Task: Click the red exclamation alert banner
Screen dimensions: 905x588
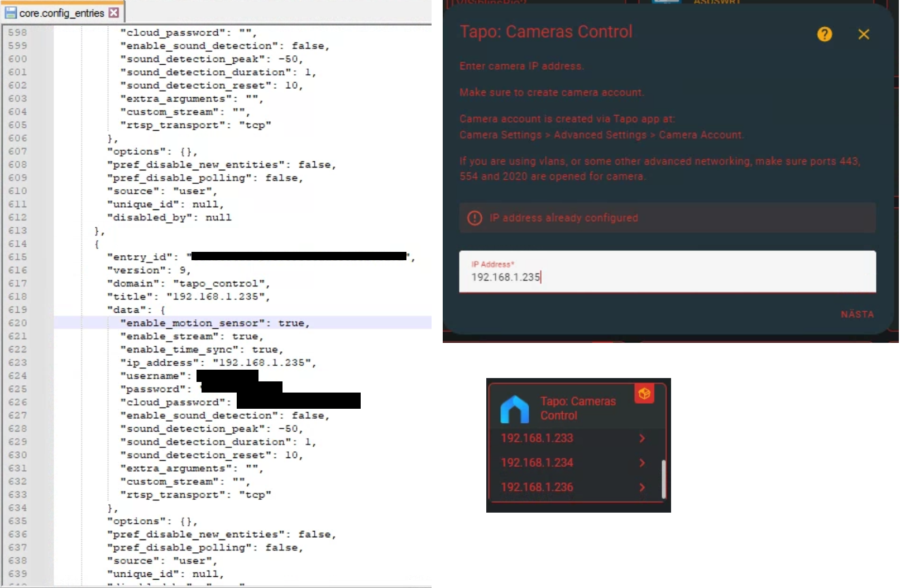Action: tap(668, 218)
